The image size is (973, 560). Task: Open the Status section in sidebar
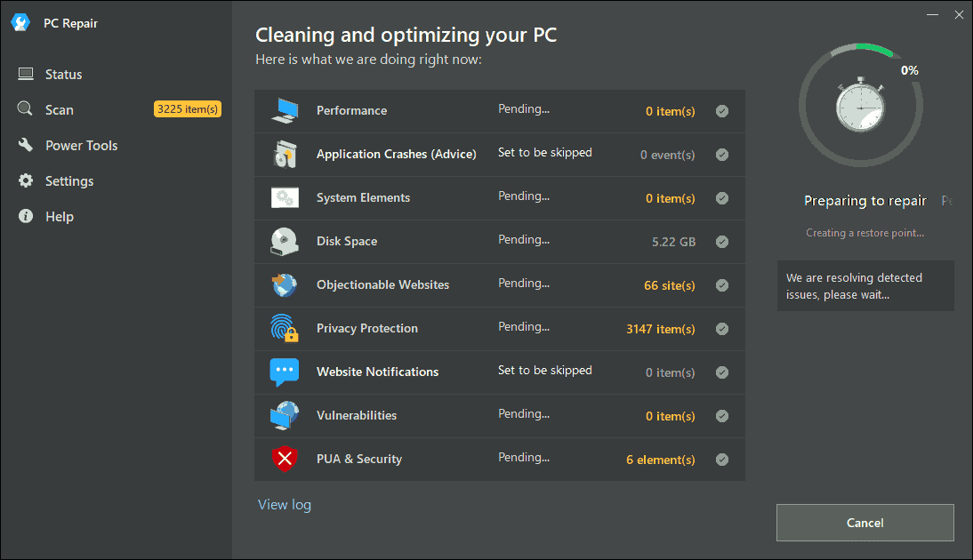click(x=63, y=75)
